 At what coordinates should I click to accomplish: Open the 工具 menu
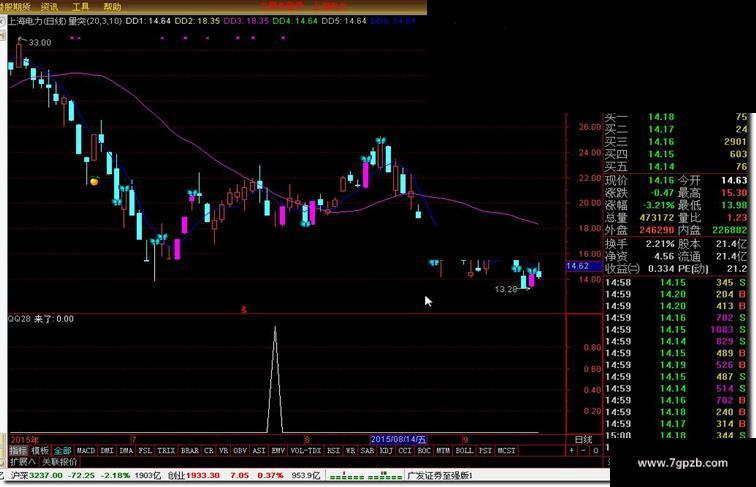81,7
